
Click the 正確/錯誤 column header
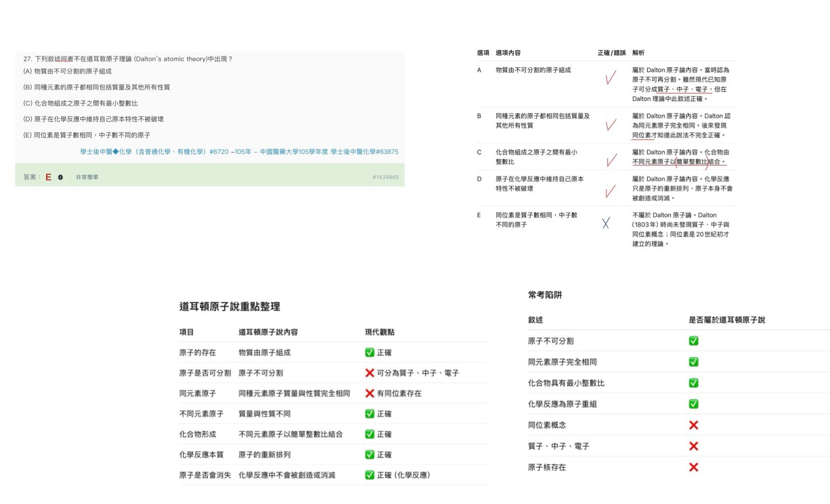[x=612, y=53]
